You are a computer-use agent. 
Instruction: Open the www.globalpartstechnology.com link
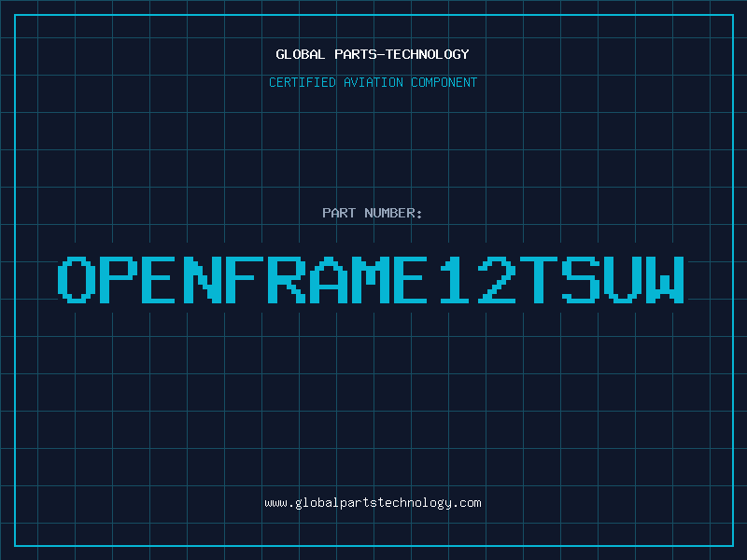point(373,503)
